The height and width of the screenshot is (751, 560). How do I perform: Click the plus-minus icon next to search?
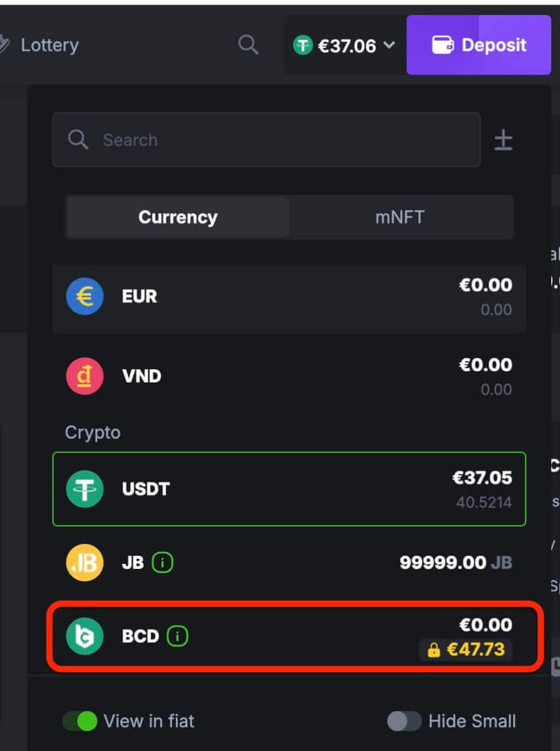[504, 140]
